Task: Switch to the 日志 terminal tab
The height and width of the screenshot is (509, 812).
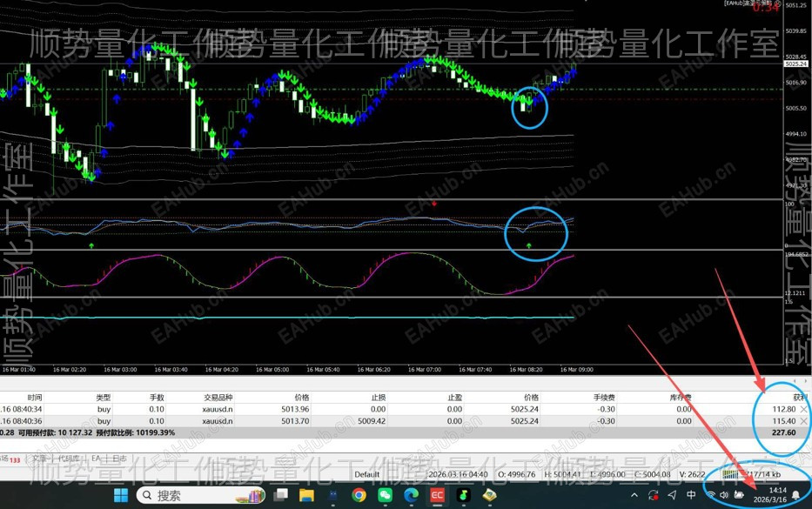Action: point(119,459)
